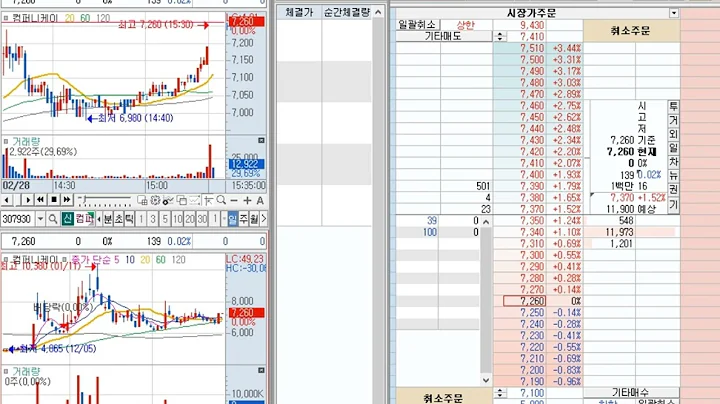Viewport: 720px width, 404px height.
Task: Select the 초 second chart button
Action: point(118,219)
